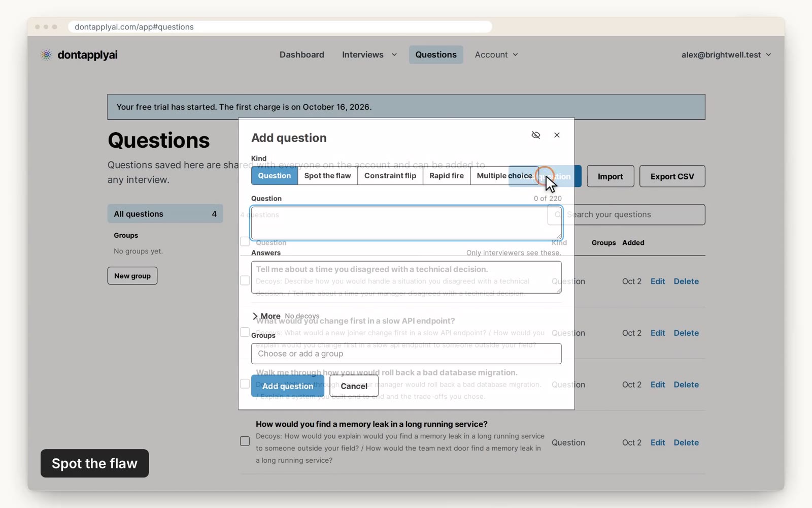
Task: Export questions with Export CSV
Action: 672,176
